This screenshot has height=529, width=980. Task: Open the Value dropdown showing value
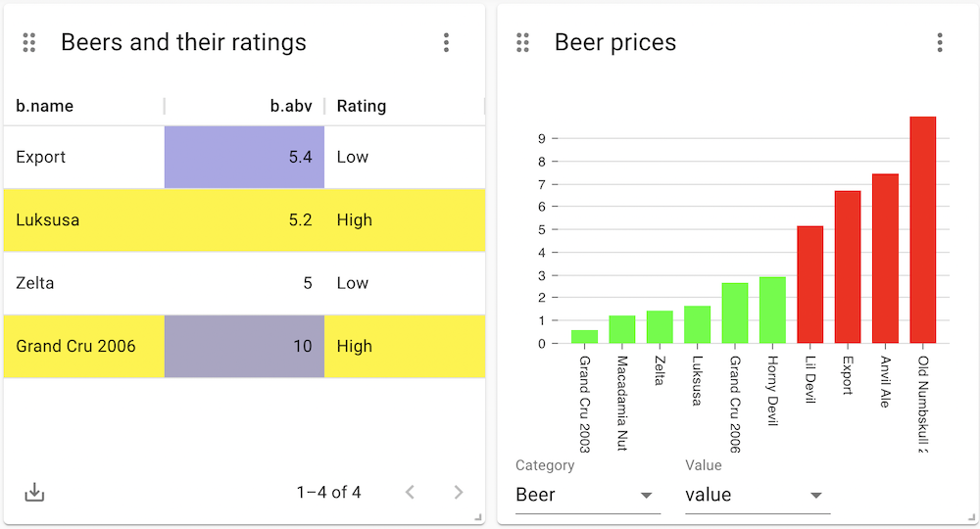[758, 496]
